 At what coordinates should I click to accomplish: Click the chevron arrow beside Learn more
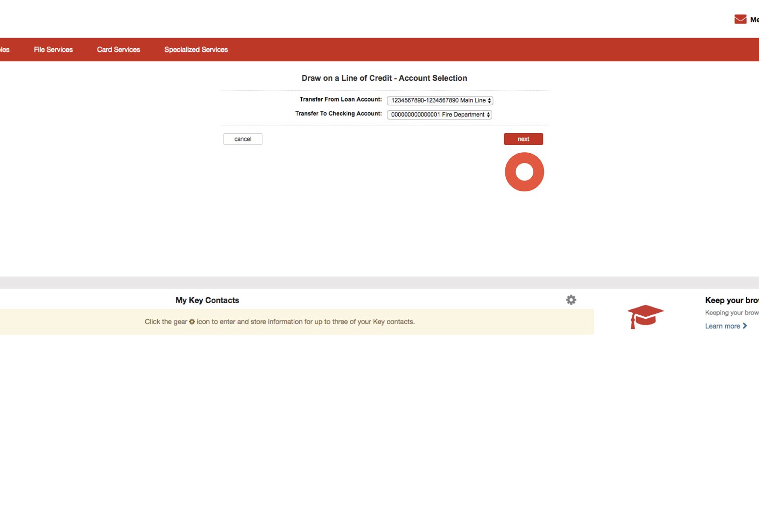click(x=745, y=325)
